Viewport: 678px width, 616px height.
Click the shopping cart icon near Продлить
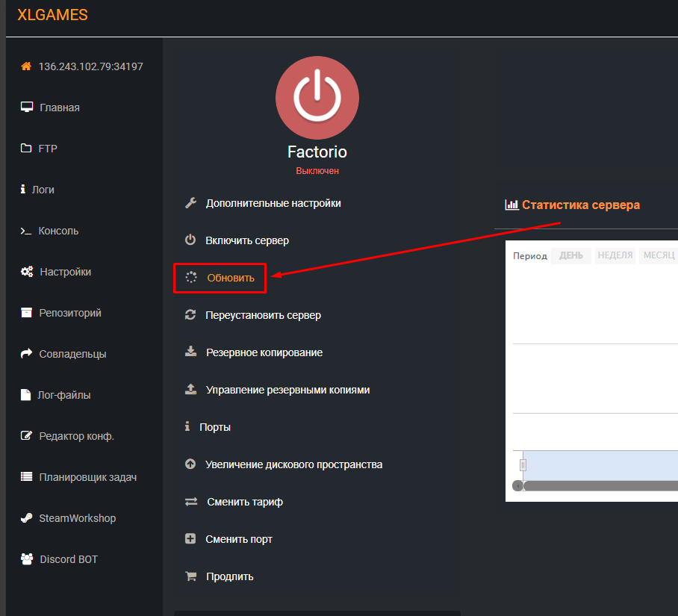(190, 576)
